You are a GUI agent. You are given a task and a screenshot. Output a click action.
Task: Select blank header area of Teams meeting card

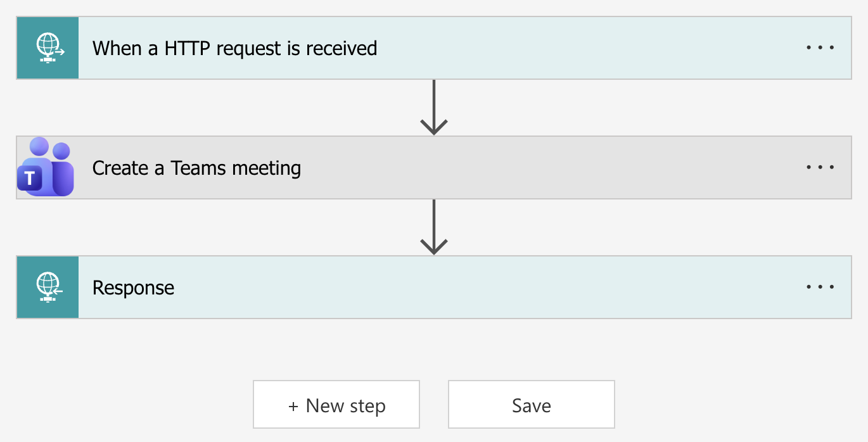(x=539, y=168)
